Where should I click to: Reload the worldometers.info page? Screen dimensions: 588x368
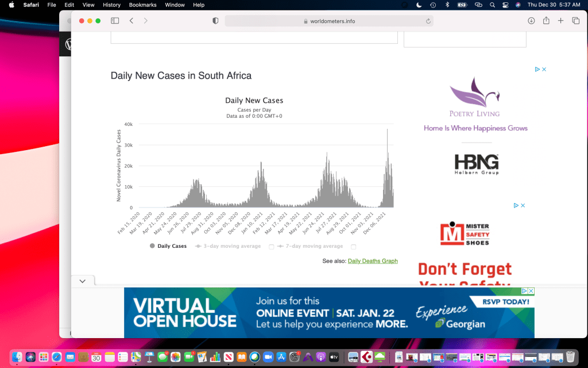point(428,21)
